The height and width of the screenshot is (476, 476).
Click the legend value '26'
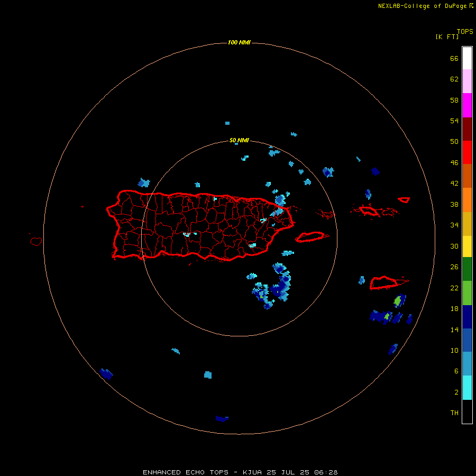coord(454,267)
